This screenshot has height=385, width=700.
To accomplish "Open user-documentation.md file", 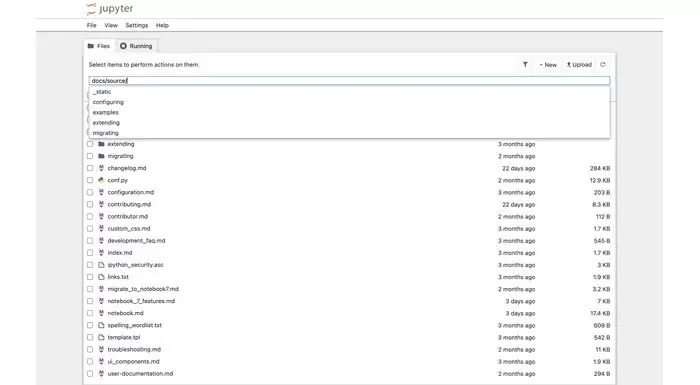I will pyautogui.click(x=140, y=373).
